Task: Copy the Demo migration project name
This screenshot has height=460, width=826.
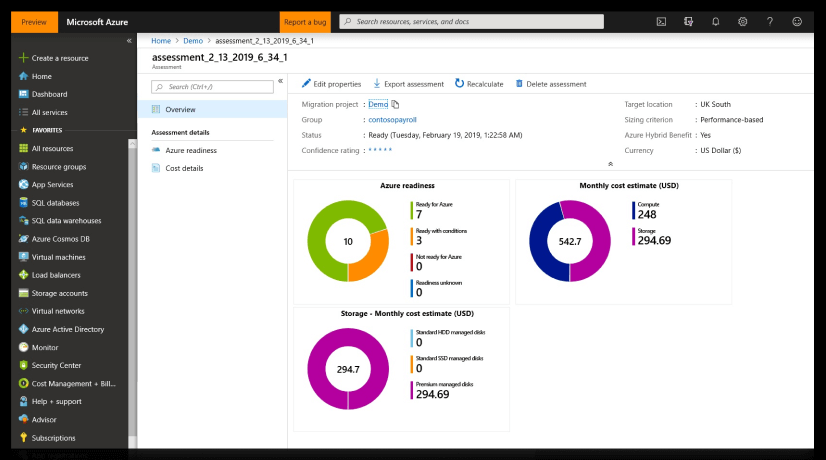Action: [395, 104]
